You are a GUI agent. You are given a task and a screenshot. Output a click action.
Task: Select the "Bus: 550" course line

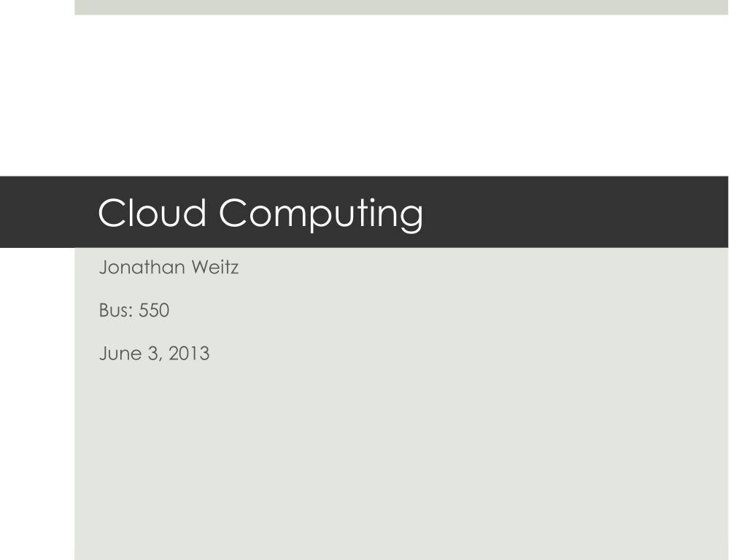point(134,311)
